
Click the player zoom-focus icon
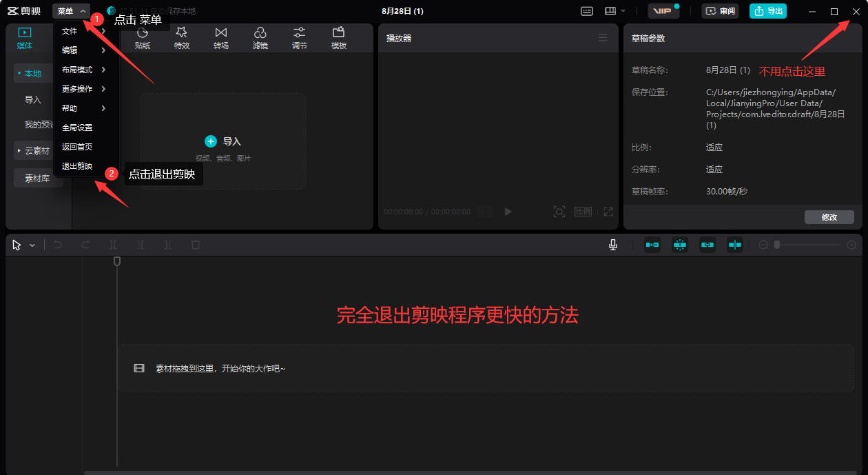pyautogui.click(x=559, y=212)
